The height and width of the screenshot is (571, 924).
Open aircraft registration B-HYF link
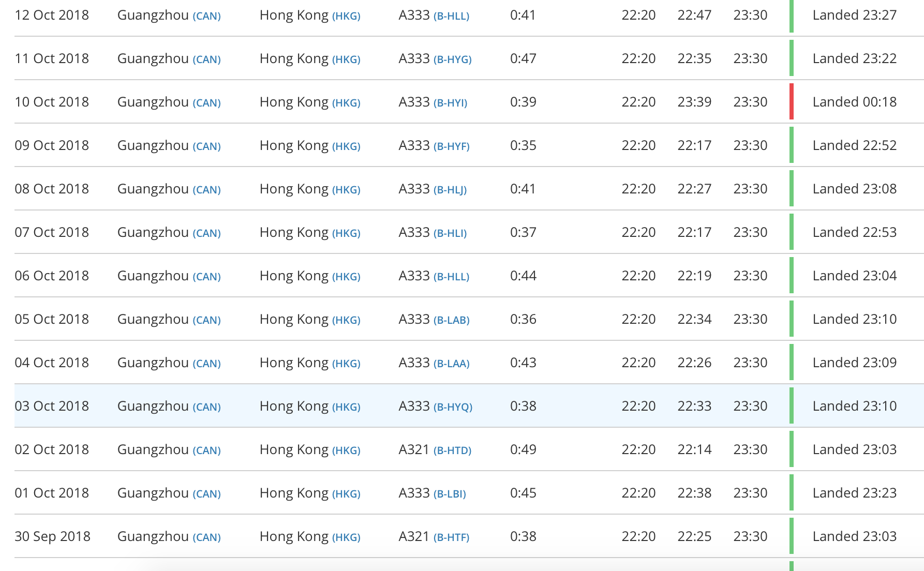(x=451, y=146)
